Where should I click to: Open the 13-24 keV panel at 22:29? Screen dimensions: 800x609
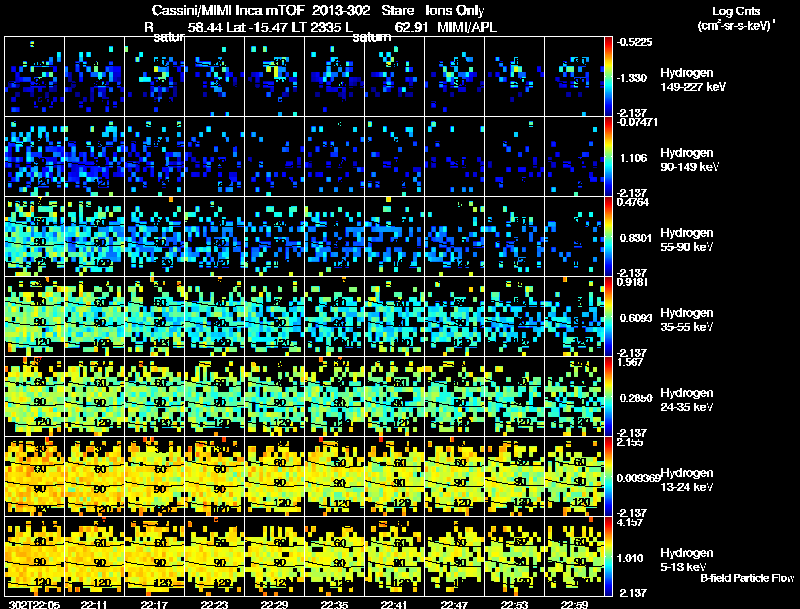point(274,477)
